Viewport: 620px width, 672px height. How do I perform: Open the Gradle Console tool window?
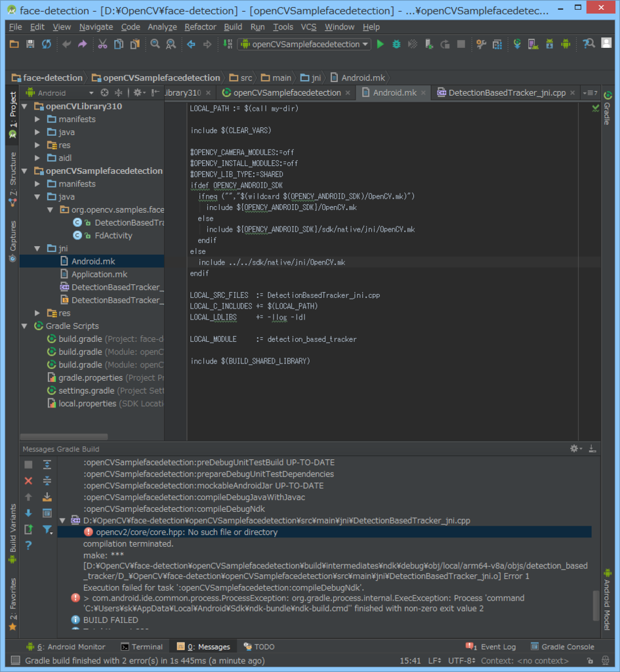point(562,646)
